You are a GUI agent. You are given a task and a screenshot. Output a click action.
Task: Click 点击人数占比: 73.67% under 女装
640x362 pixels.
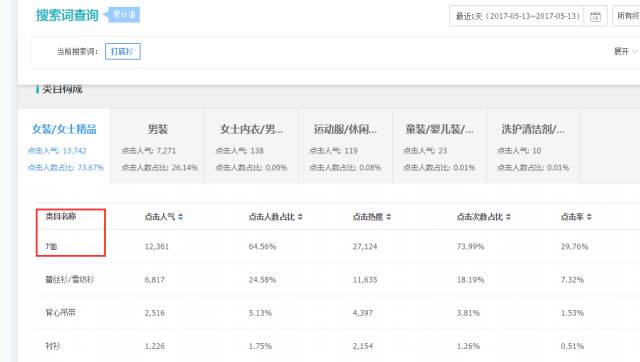66,168
